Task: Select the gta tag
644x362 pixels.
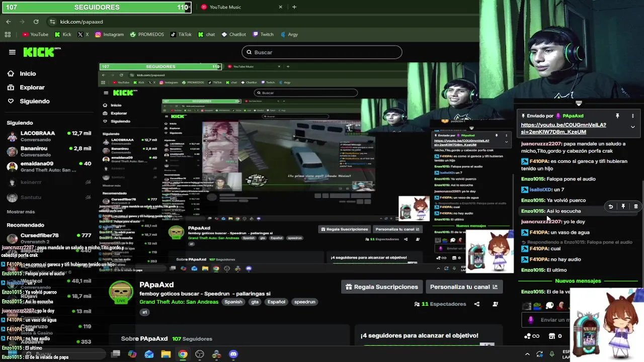Action: [x=255, y=302]
